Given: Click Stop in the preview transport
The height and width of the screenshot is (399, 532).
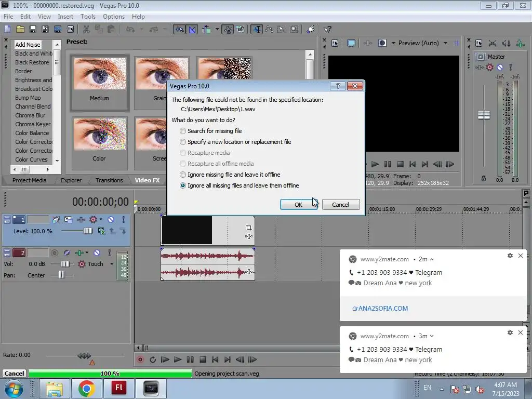Looking at the screenshot, I should (401, 164).
